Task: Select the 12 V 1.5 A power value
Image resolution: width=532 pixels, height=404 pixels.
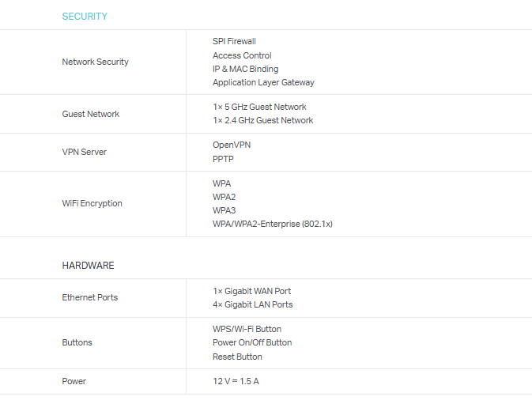Action: tap(236, 381)
